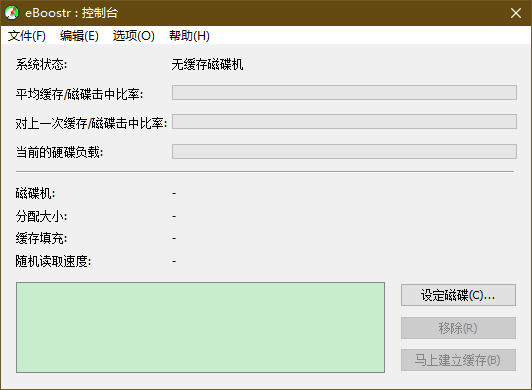Click the 缓存填充: label

41,239
